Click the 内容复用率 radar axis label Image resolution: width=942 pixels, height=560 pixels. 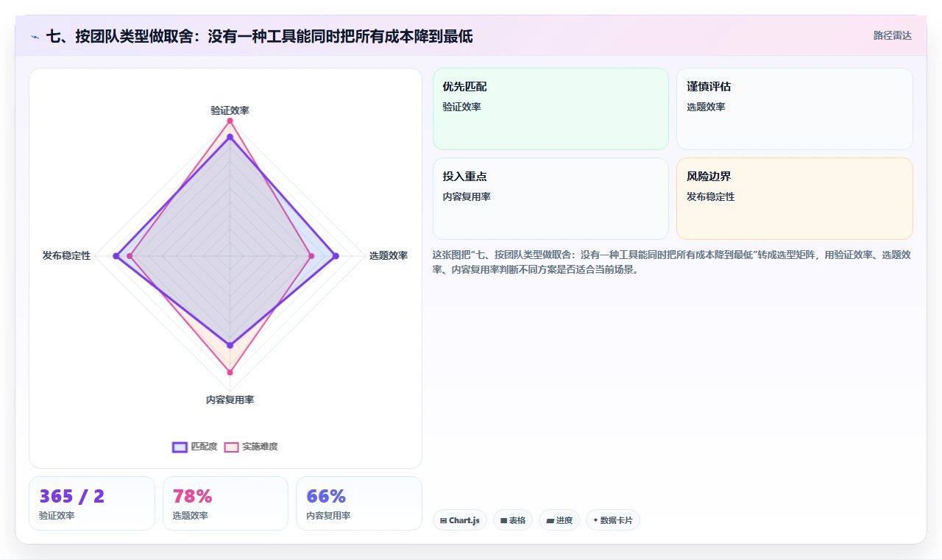(230, 400)
